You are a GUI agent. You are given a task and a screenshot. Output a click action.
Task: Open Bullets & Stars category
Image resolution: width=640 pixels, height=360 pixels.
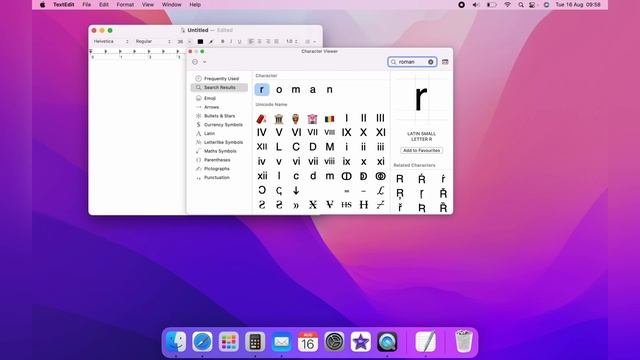tap(219, 116)
